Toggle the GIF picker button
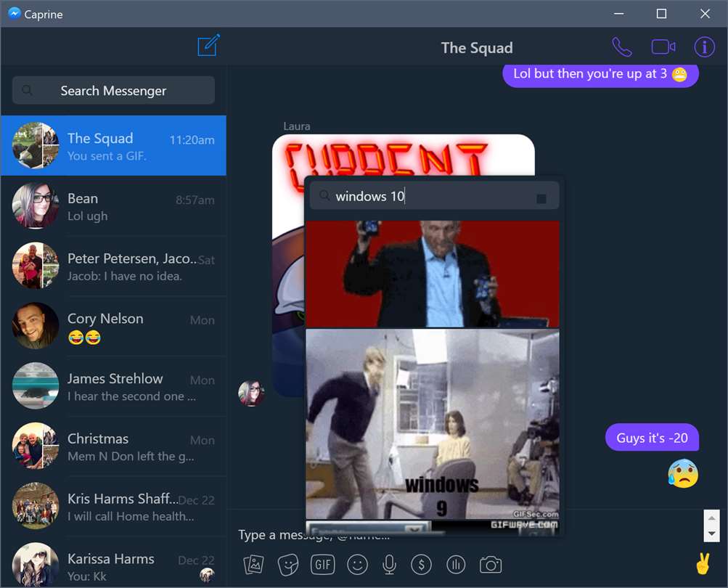The image size is (728, 588). 323,565
